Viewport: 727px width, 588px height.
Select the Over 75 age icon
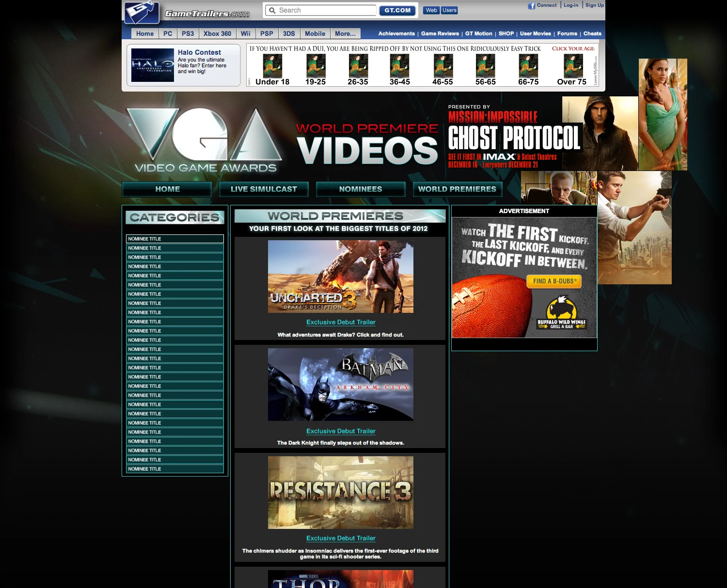pos(573,66)
